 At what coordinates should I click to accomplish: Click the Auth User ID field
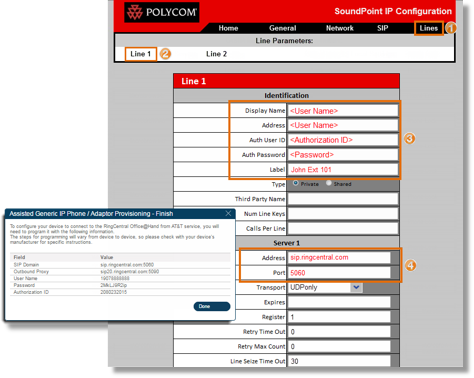(x=343, y=140)
